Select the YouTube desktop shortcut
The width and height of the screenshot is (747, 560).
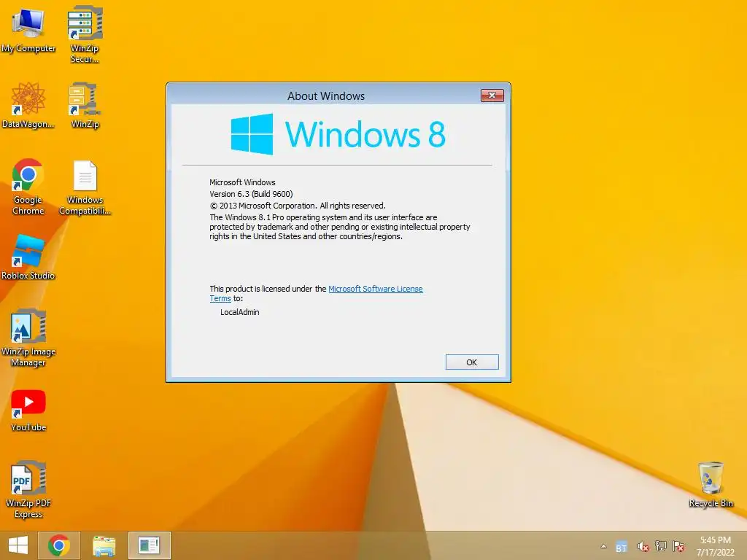click(28, 411)
